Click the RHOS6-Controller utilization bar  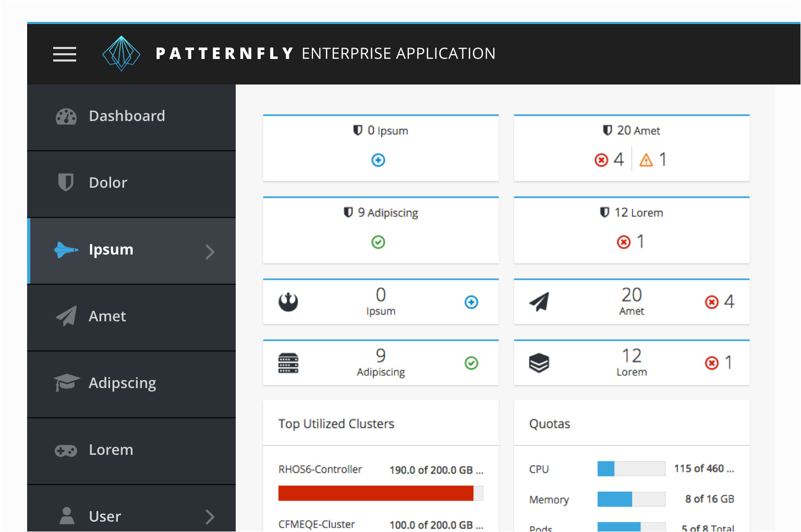[381, 493]
